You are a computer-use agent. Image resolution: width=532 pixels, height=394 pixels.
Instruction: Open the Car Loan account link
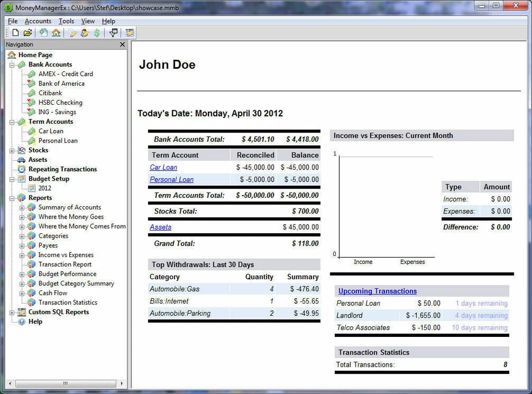[x=163, y=167]
